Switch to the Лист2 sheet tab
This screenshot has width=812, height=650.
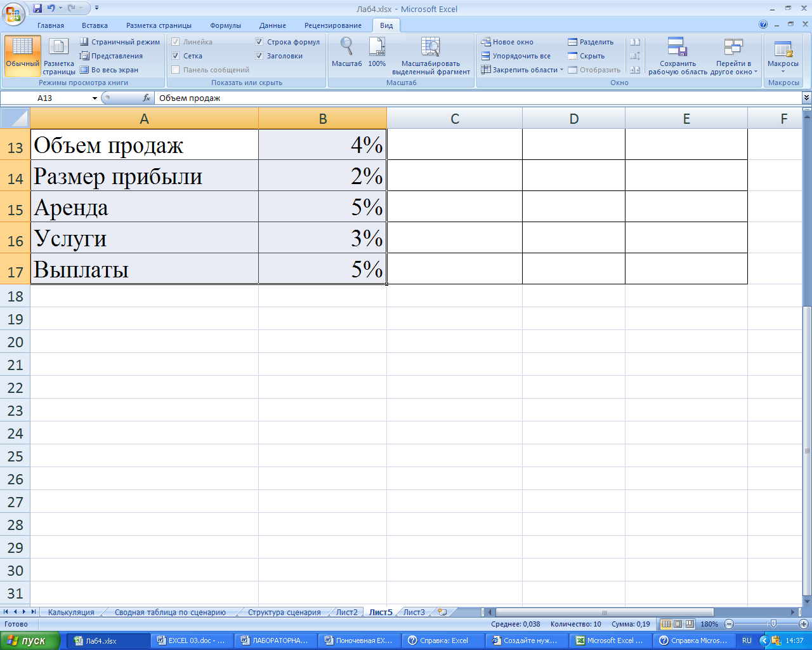coord(347,613)
